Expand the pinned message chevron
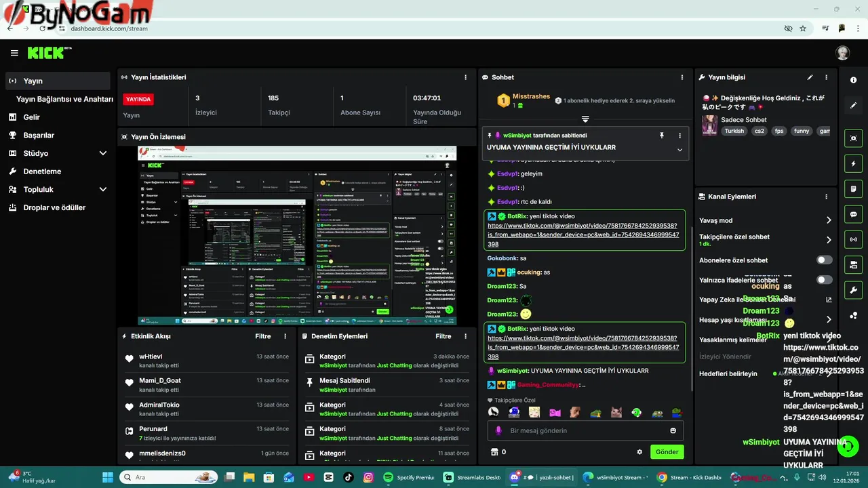Viewport: 868px width, 488px height. point(679,150)
